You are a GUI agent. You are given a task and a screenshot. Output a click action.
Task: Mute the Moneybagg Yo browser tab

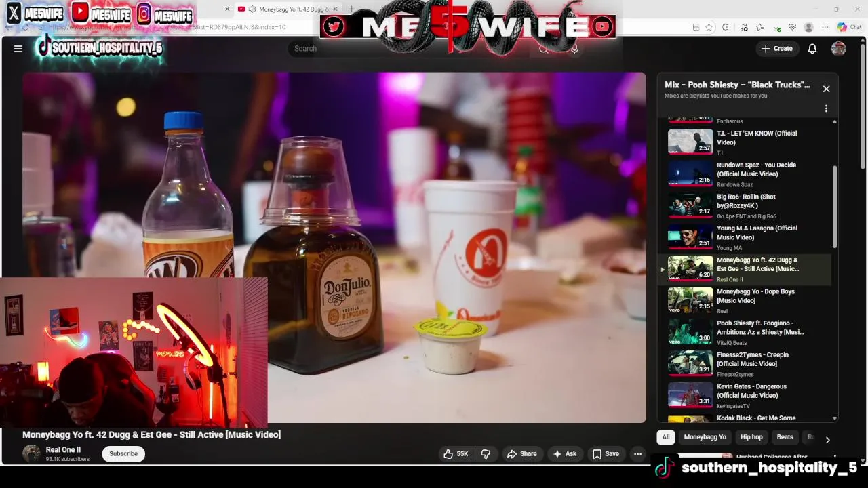(252, 9)
